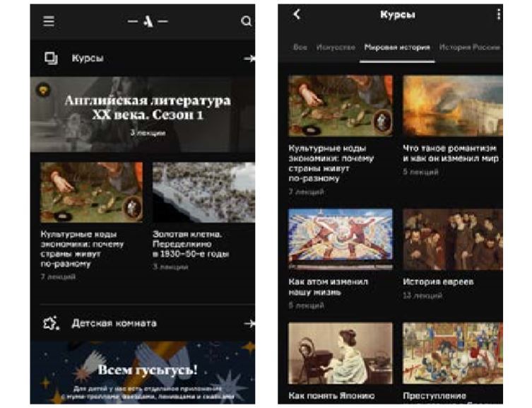Tap the Курсы page title in header
Image resolution: width=532 pixels, height=408 pixels.
pos(397,15)
